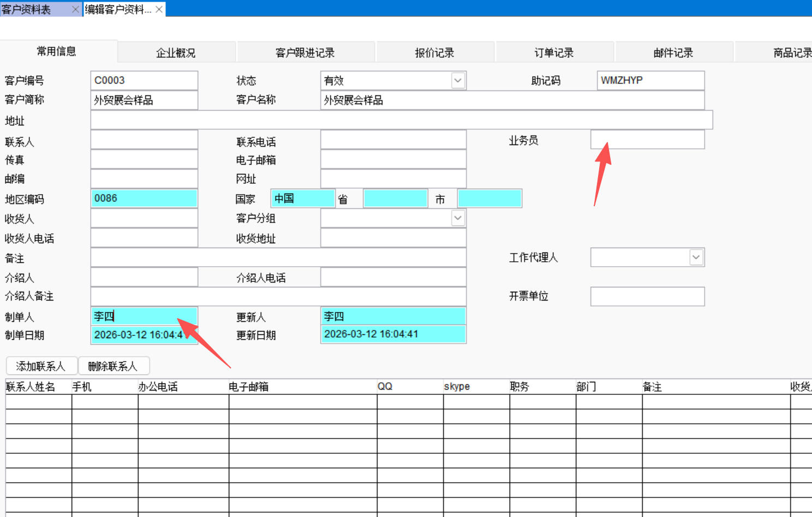
Task: Close the 客户资料表 tab
Action: click(75, 9)
